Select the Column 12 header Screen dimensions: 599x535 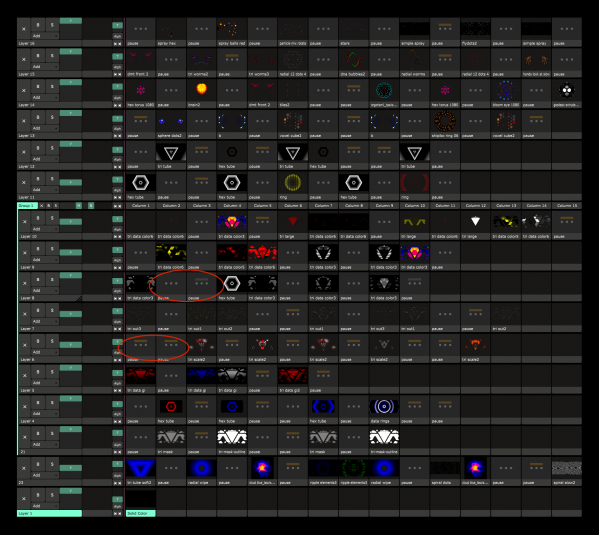pos(476,206)
